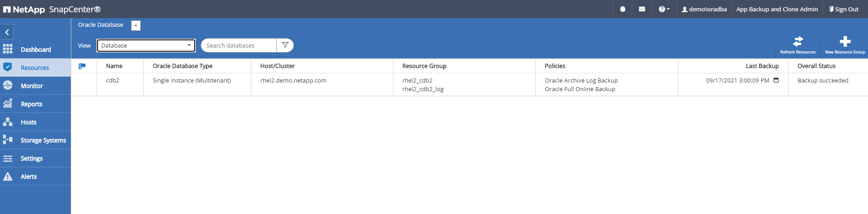The width and height of the screenshot is (868, 214).
Task: Open the help question mark menu
Action: click(664, 9)
